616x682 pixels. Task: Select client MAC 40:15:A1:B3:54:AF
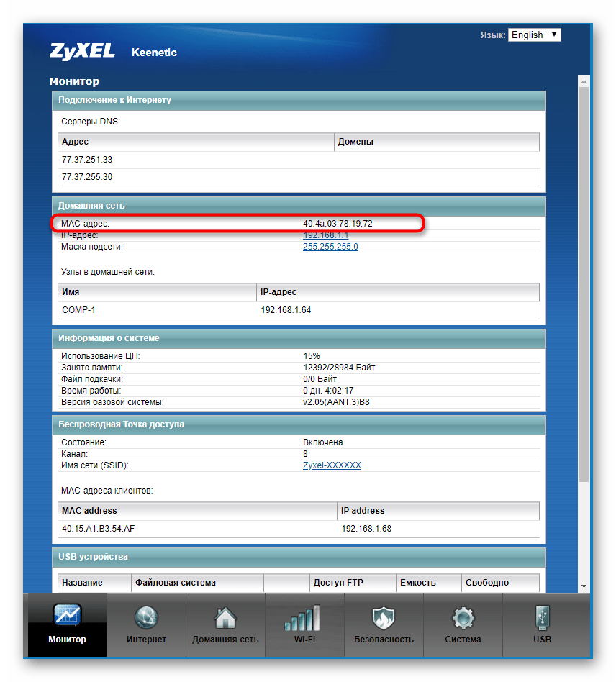(x=98, y=529)
